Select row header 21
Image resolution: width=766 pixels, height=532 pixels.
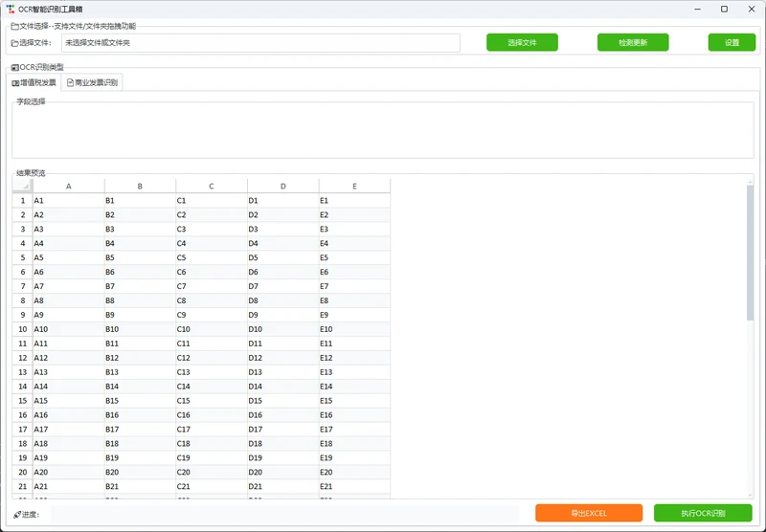[x=22, y=486]
